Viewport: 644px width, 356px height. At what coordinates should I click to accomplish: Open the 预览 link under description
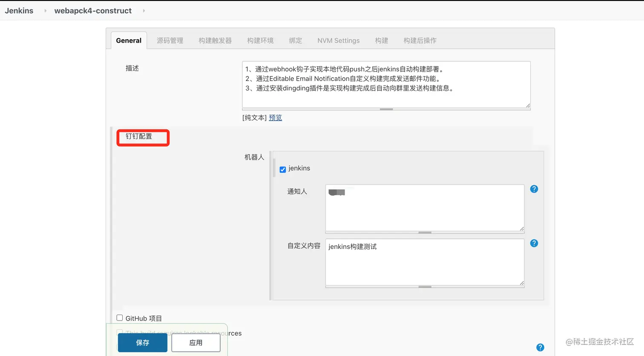click(275, 118)
